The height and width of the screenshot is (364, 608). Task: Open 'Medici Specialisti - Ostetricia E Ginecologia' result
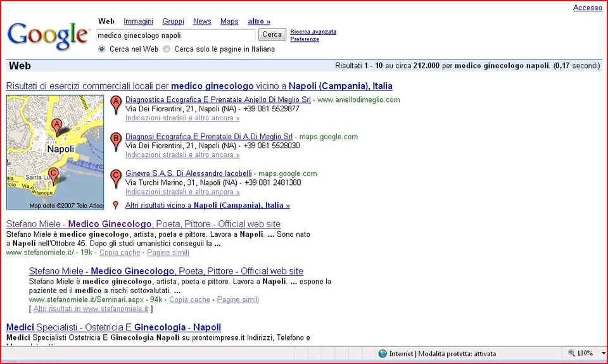113,327
